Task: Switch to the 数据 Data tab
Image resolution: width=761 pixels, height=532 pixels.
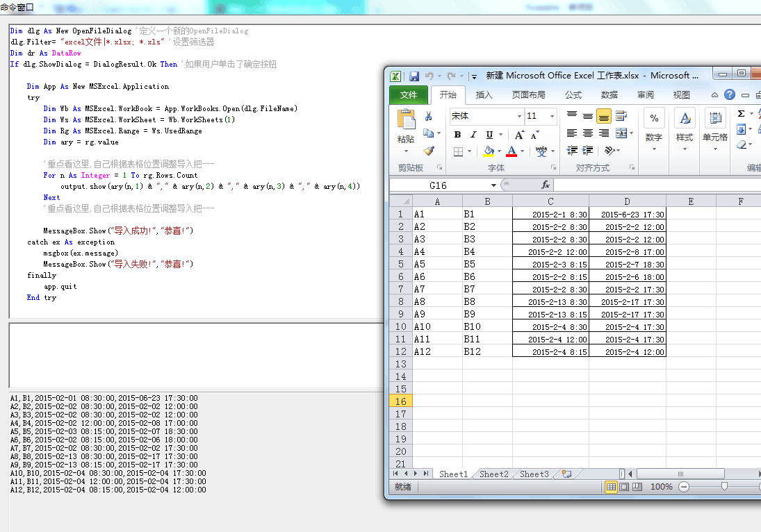Action: click(609, 95)
